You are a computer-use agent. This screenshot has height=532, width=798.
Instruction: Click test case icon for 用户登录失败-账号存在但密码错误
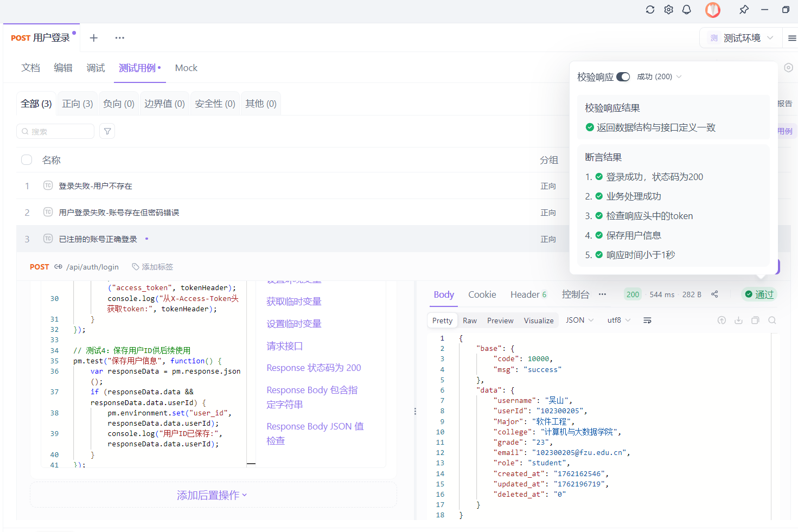[48, 212]
